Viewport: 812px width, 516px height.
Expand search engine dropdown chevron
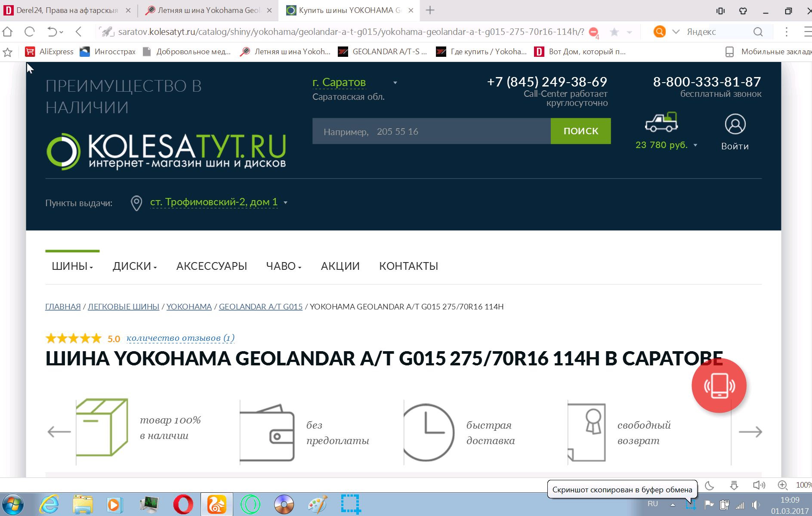[x=676, y=32]
